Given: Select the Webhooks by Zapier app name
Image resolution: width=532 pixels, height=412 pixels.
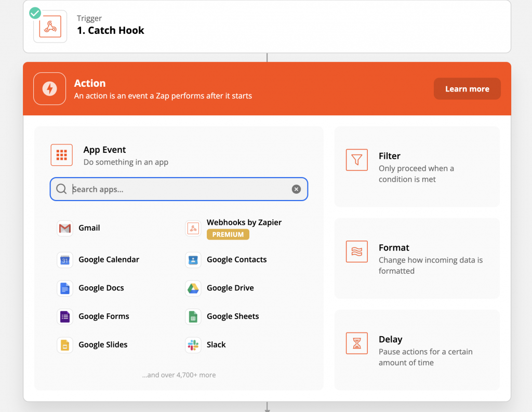Looking at the screenshot, I should click(x=244, y=222).
